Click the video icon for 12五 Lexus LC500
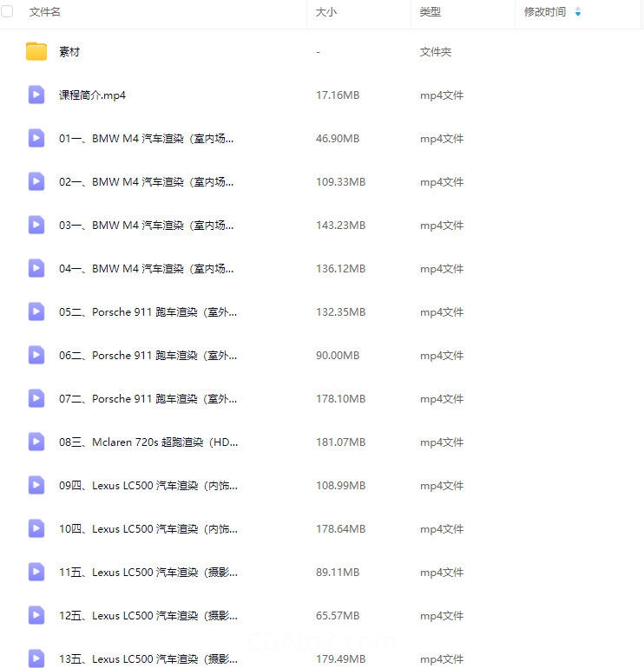Viewport: 644px width, 668px height. [x=36, y=615]
